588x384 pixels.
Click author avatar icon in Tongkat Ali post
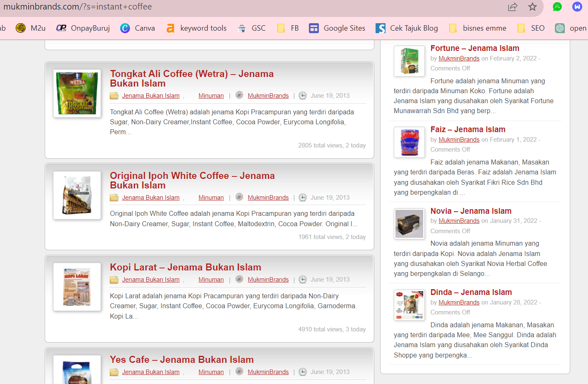pyautogui.click(x=239, y=95)
